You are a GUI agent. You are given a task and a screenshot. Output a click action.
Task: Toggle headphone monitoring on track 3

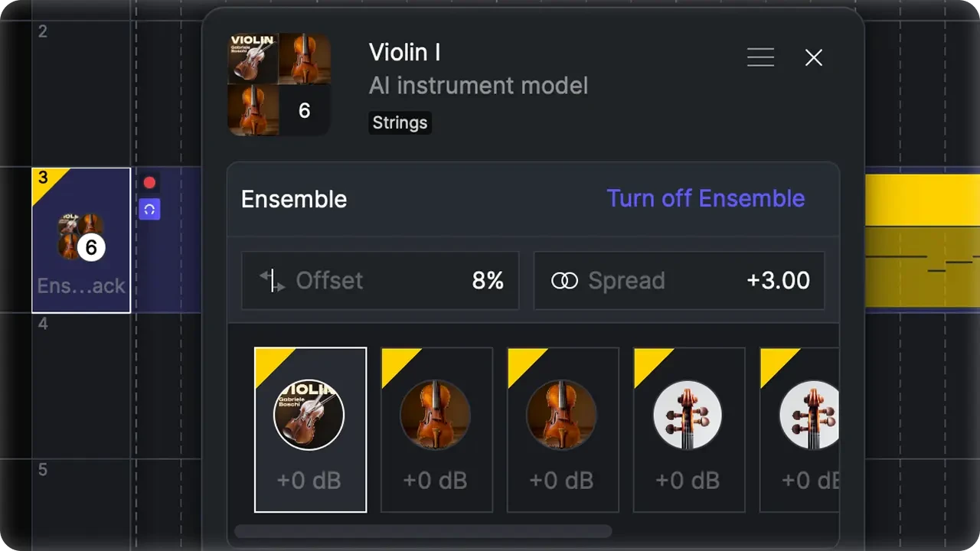pos(149,209)
